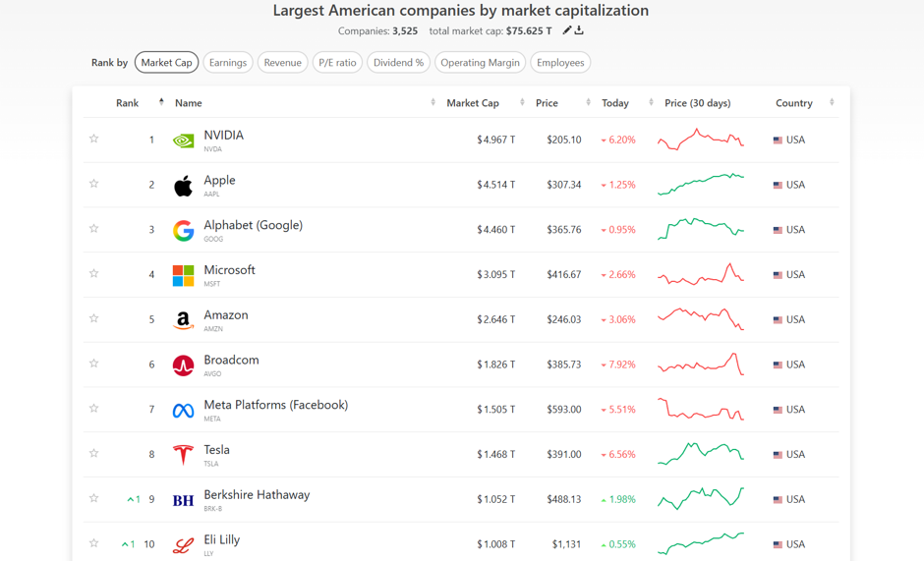Click the Price (30 days) column header
Viewport: 924px width, 561px height.
click(x=698, y=103)
